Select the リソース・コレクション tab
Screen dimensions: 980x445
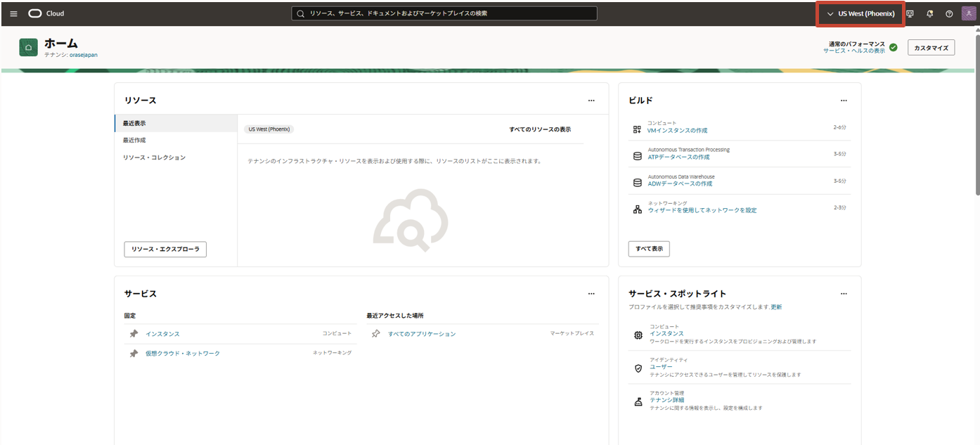click(x=176, y=157)
